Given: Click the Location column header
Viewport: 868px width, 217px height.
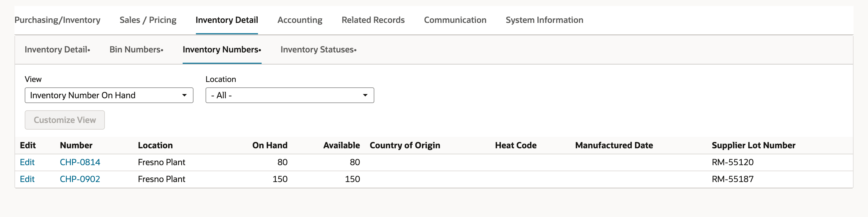Looking at the screenshot, I should (x=155, y=145).
